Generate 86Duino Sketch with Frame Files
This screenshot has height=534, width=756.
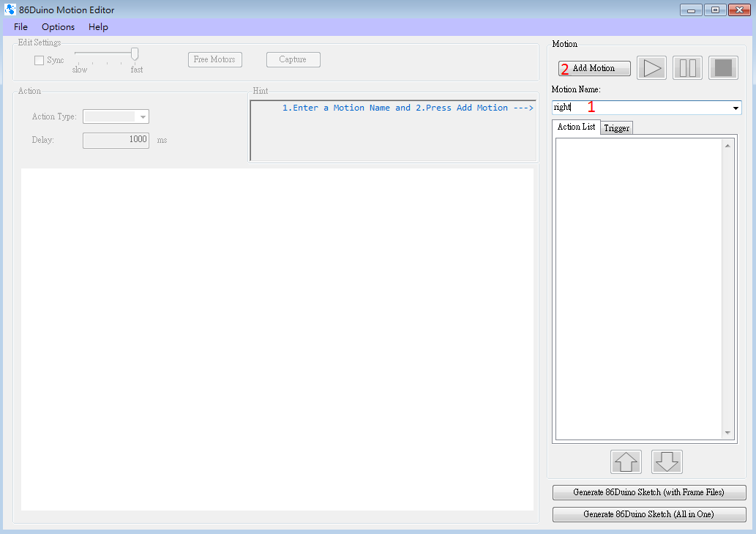(649, 492)
